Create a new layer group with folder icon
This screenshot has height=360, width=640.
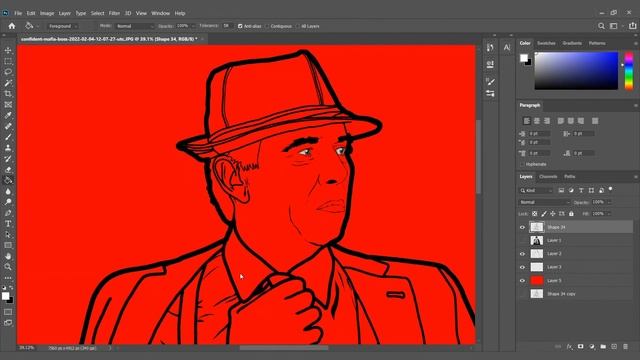click(603, 347)
